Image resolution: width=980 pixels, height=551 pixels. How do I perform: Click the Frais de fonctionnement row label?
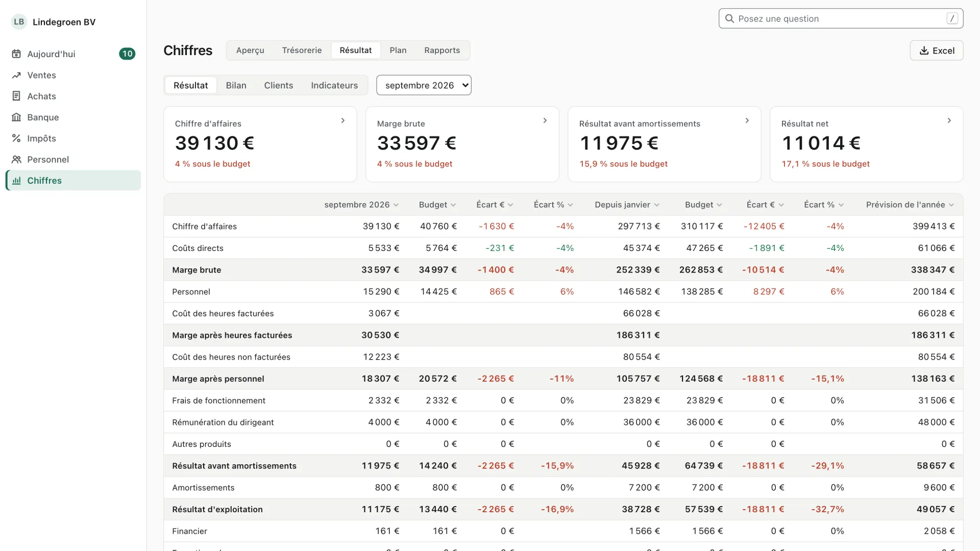[218, 400]
